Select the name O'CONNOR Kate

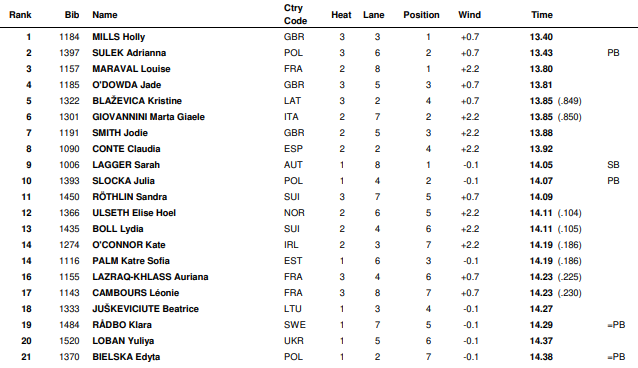(129, 245)
